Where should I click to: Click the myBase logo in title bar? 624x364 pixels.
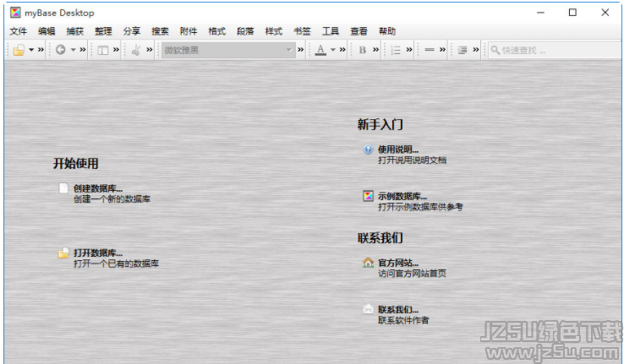15,13
